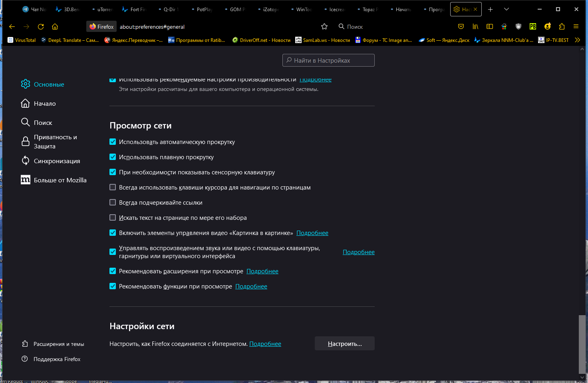This screenshot has width=588, height=383.
Task: Click the help icon beside Поддержка Firefox
Action: 25,359
